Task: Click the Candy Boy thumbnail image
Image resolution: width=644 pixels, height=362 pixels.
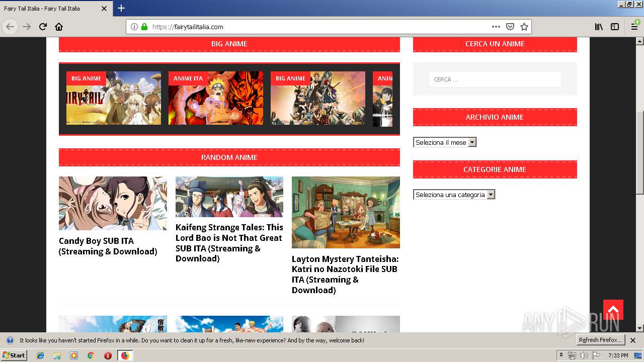Action: [x=113, y=203]
